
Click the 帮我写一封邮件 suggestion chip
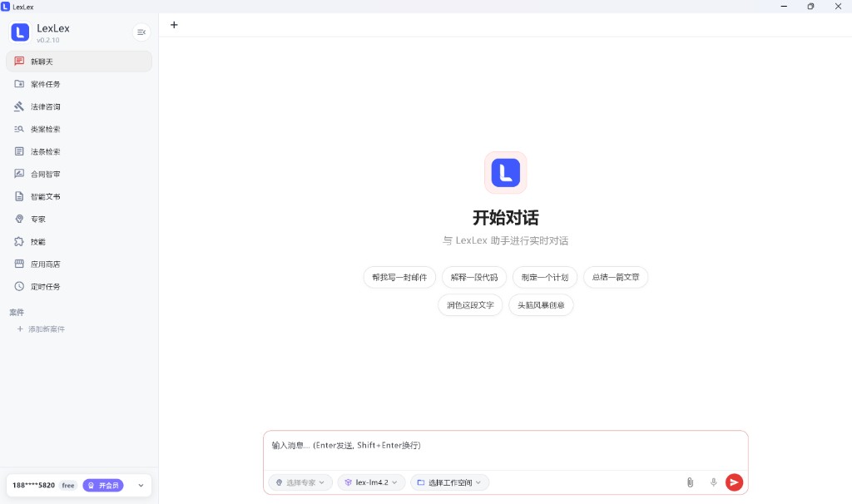coord(399,277)
